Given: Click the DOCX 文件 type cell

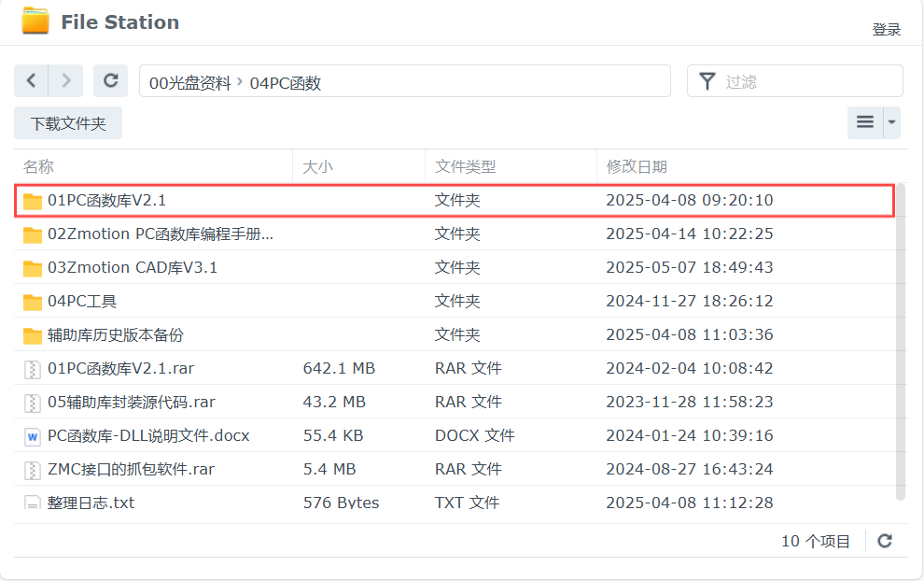Looking at the screenshot, I should (x=475, y=436).
